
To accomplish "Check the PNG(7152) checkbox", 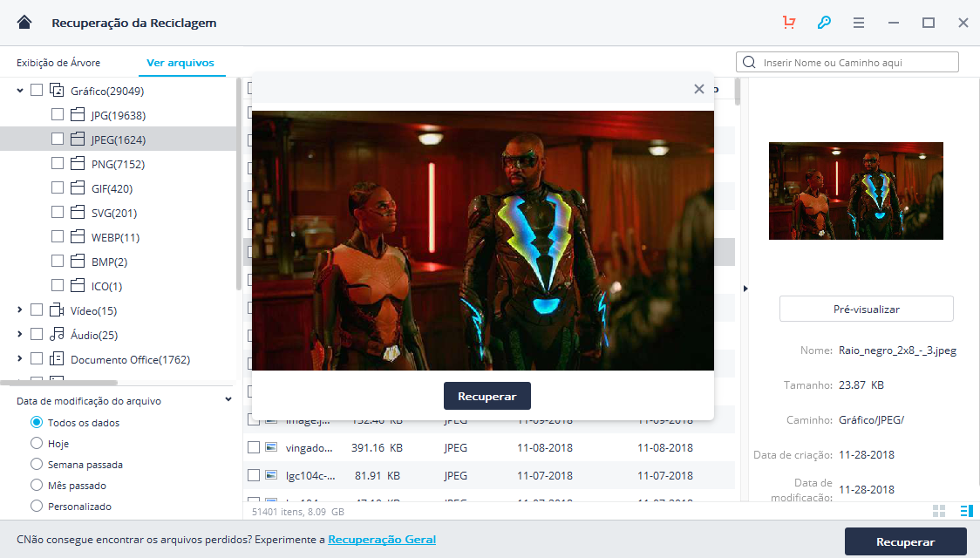I will pos(57,163).
